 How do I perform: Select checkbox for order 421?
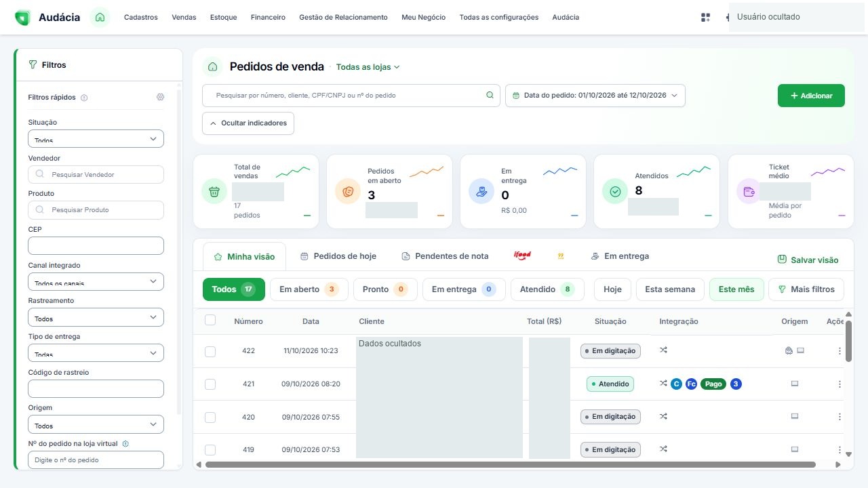point(210,384)
